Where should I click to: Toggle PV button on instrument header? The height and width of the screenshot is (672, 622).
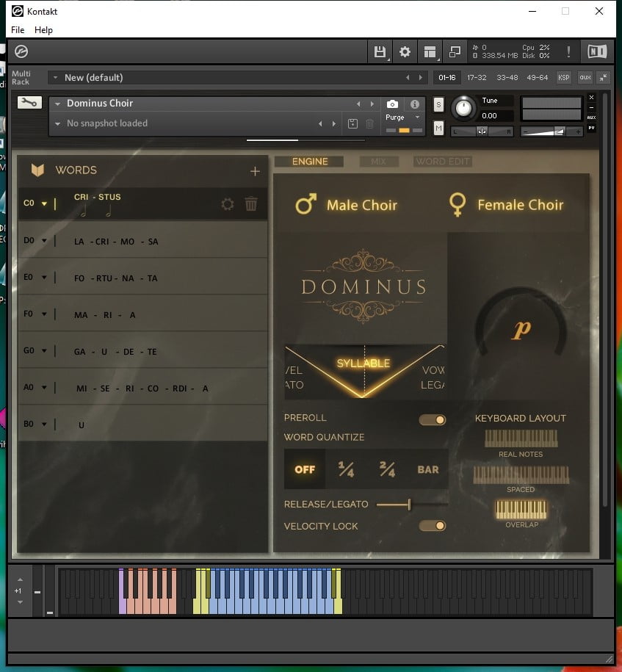[x=591, y=128]
